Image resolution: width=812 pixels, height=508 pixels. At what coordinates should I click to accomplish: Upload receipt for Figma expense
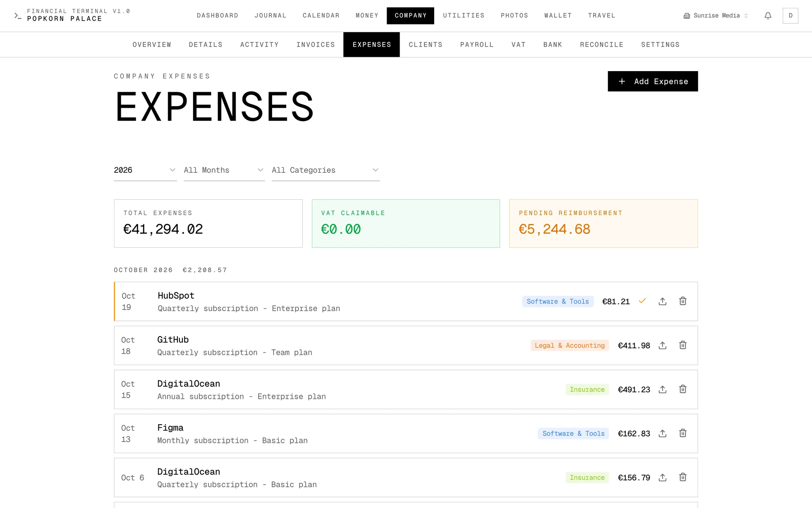662,433
